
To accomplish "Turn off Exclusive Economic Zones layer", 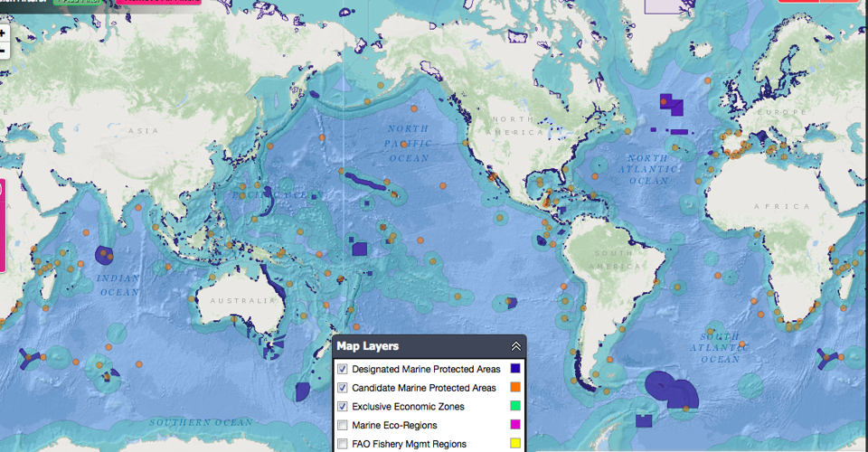I will click(x=343, y=407).
